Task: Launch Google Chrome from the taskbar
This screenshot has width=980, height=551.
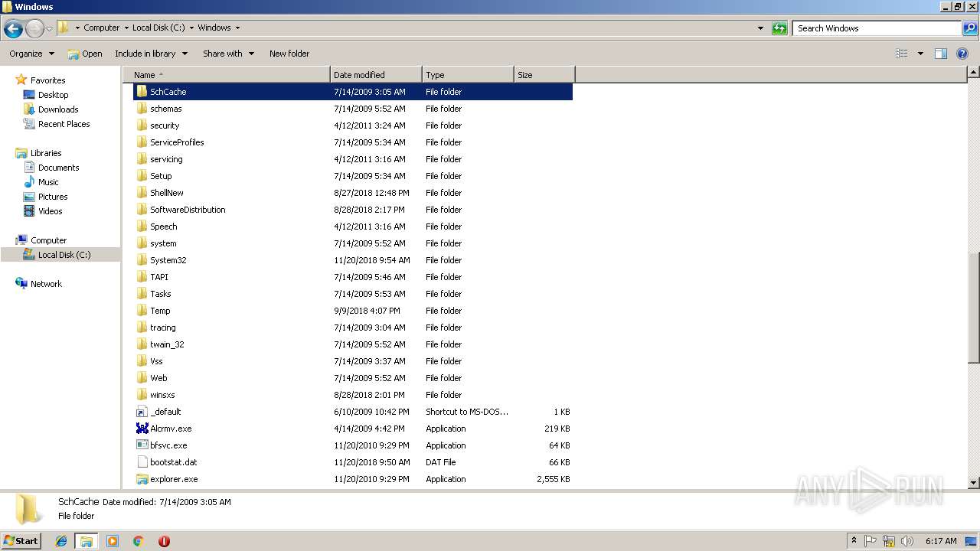Action: pos(139,541)
